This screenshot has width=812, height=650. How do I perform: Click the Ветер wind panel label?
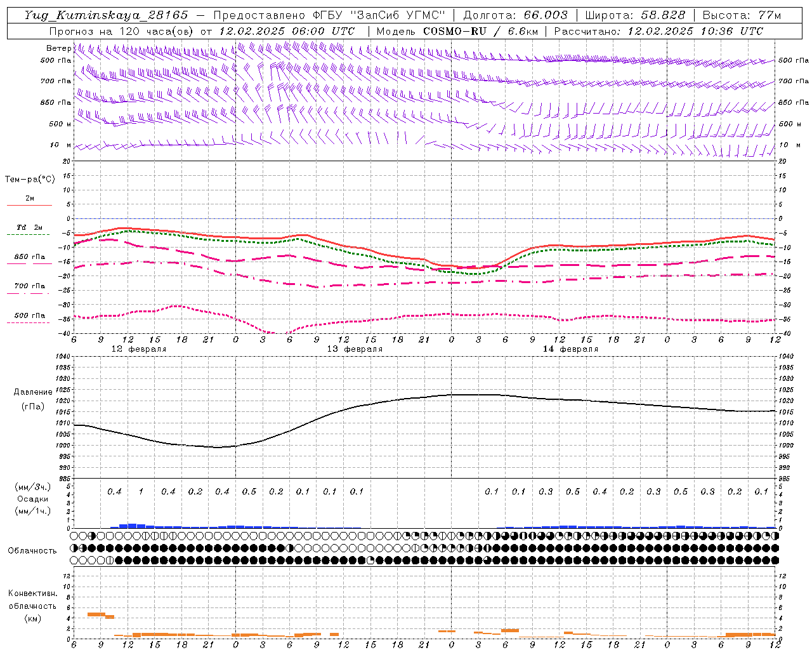click(58, 48)
